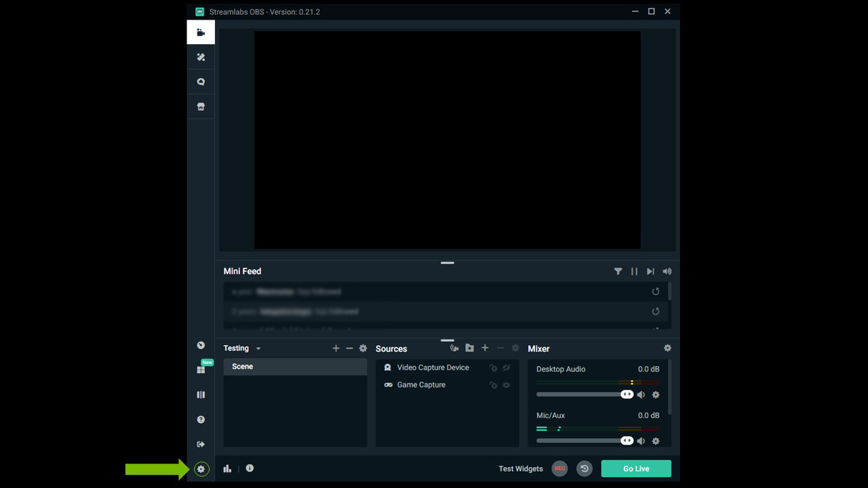Open Settings gear at bottom of sidebar
868x488 pixels.
pyautogui.click(x=201, y=469)
